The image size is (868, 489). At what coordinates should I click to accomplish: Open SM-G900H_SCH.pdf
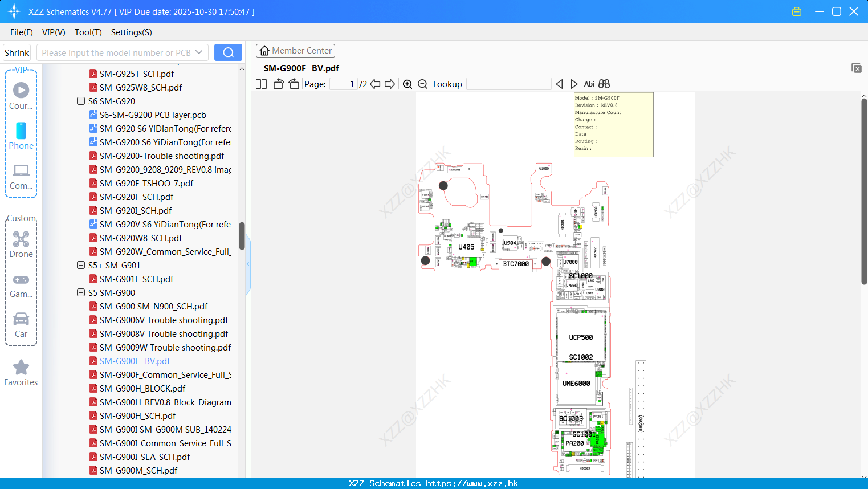tap(137, 415)
